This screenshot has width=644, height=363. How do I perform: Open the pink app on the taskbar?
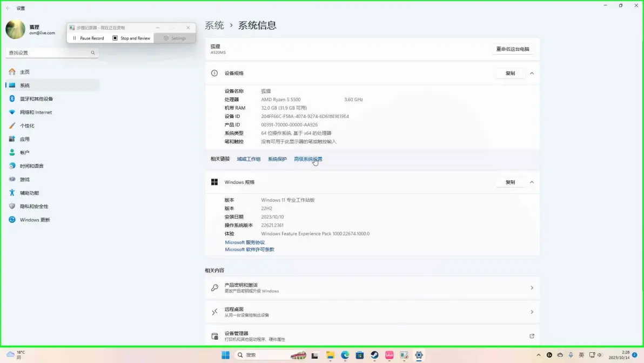[x=390, y=355]
